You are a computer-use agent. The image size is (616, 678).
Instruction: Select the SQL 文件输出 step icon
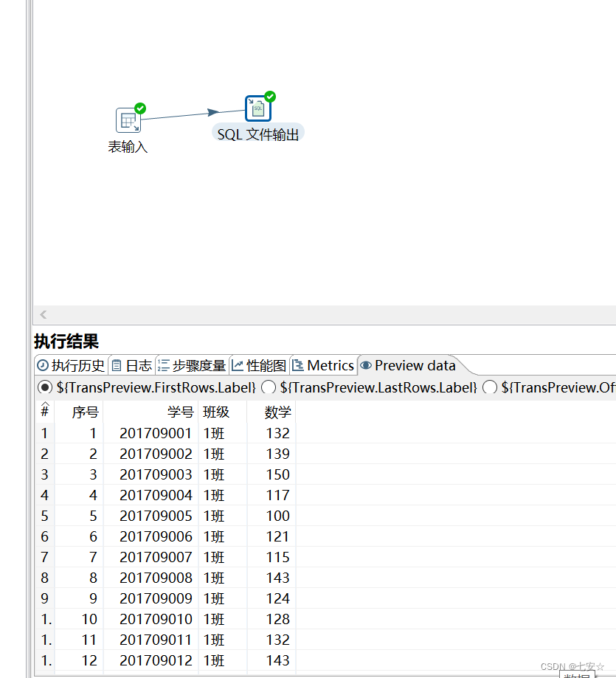point(257,108)
